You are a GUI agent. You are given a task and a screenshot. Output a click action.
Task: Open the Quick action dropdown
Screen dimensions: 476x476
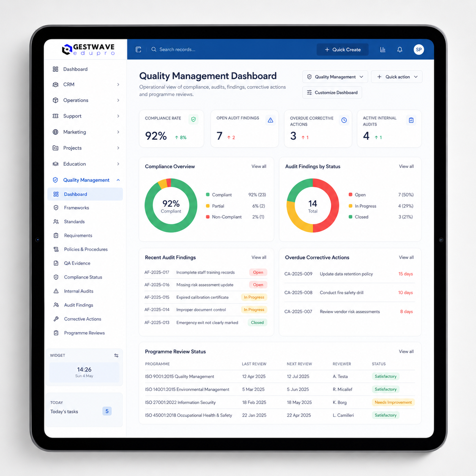[x=397, y=77]
